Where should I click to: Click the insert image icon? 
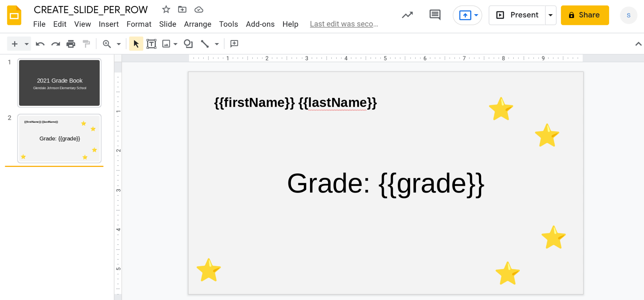point(166,44)
